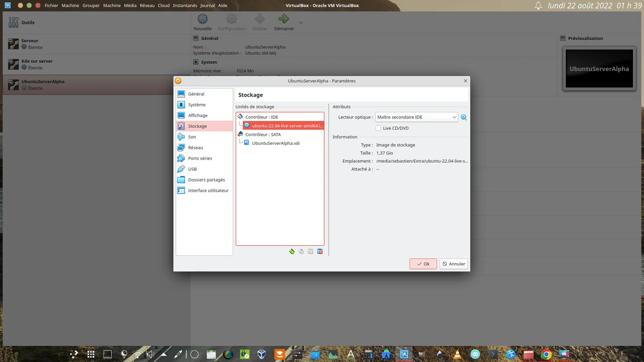The image size is (644, 362).
Task: Open the Réseau menu in menu bar
Action: click(147, 5)
